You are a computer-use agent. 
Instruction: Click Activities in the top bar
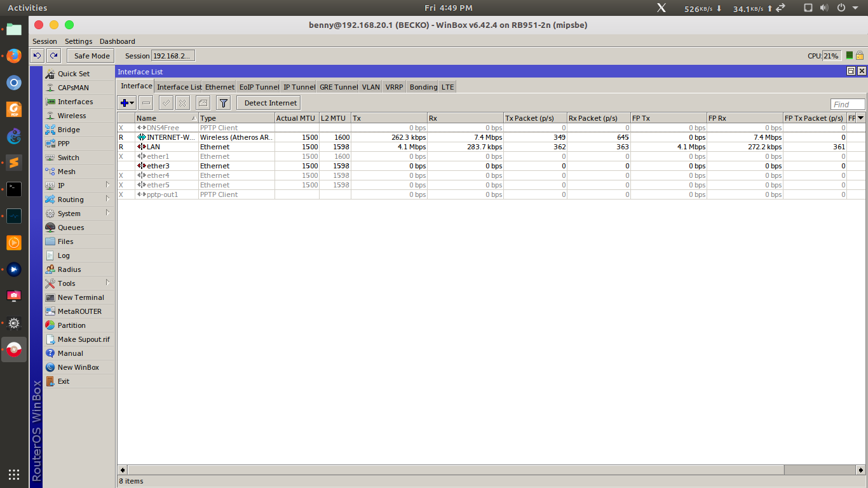pyautogui.click(x=27, y=8)
